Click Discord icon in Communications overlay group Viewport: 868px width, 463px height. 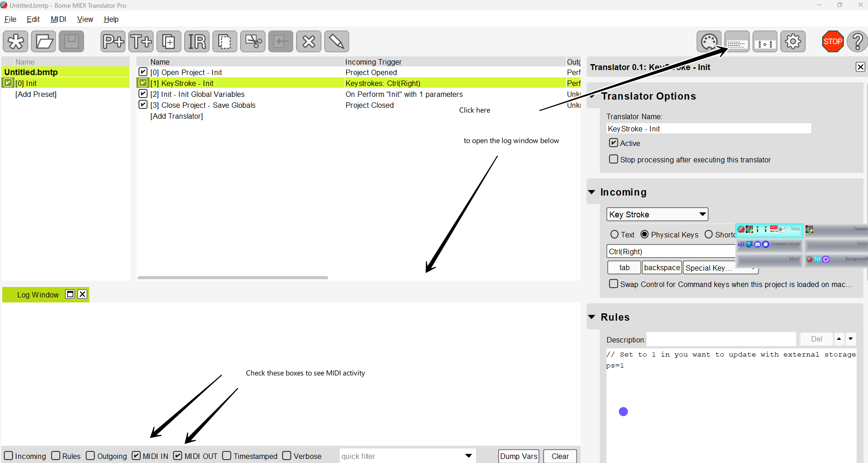pyautogui.click(x=758, y=244)
